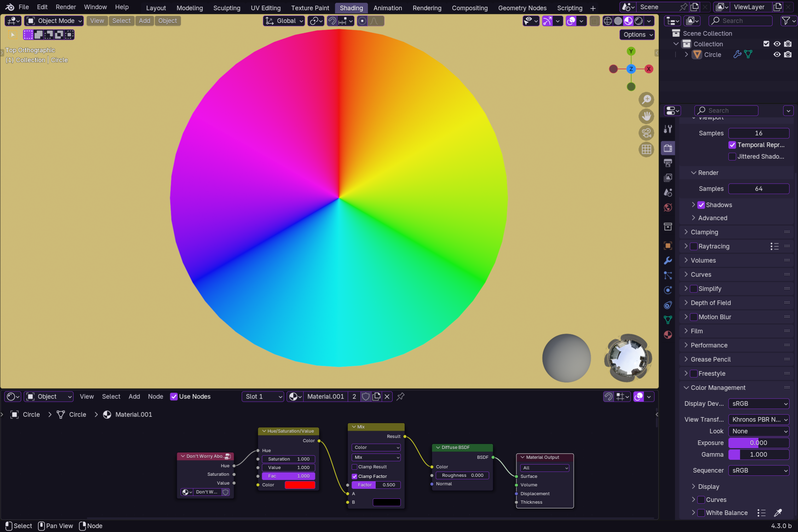798x532 pixels.
Task: Open the World properties tab icon
Action: tap(668, 208)
